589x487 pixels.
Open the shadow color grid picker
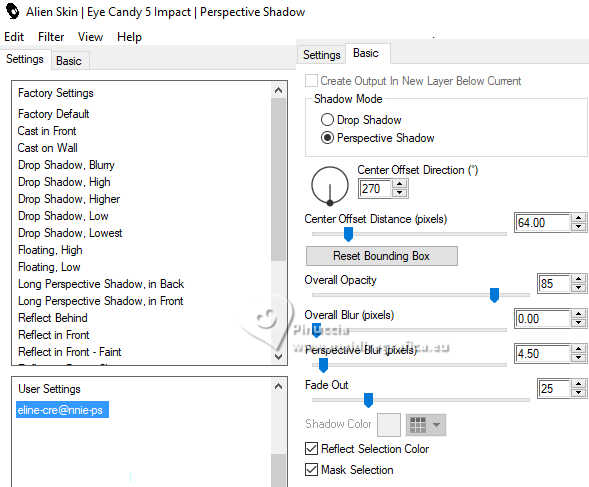tap(417, 425)
